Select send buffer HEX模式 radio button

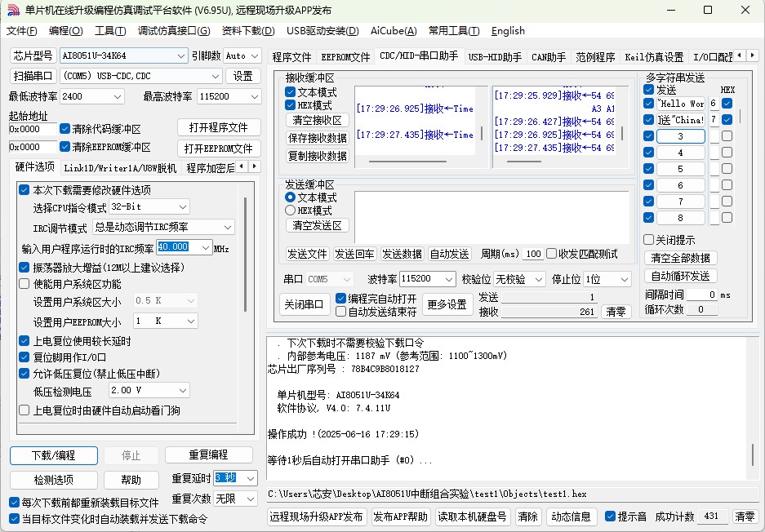click(x=291, y=211)
